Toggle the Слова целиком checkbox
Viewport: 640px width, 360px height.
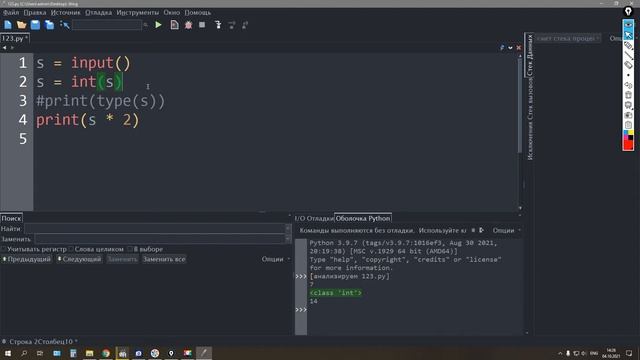71,249
